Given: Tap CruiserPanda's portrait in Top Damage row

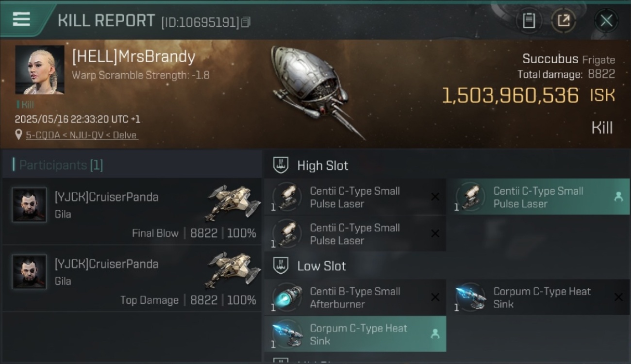Looking at the screenshot, I should [x=29, y=272].
